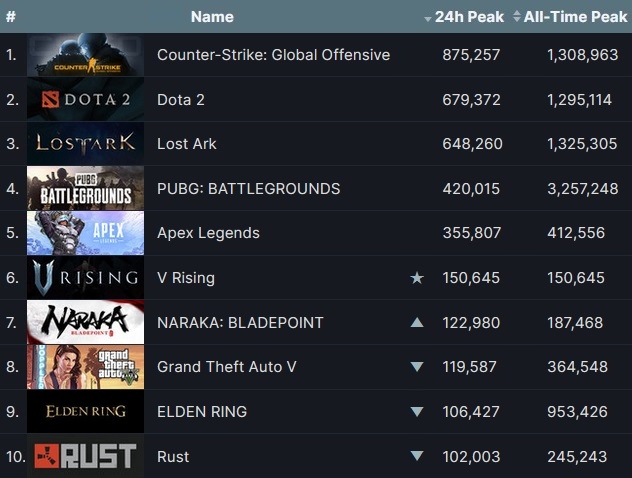Open the Dota 2 logo thumbnail
The height and width of the screenshot is (478, 632).
tap(85, 100)
